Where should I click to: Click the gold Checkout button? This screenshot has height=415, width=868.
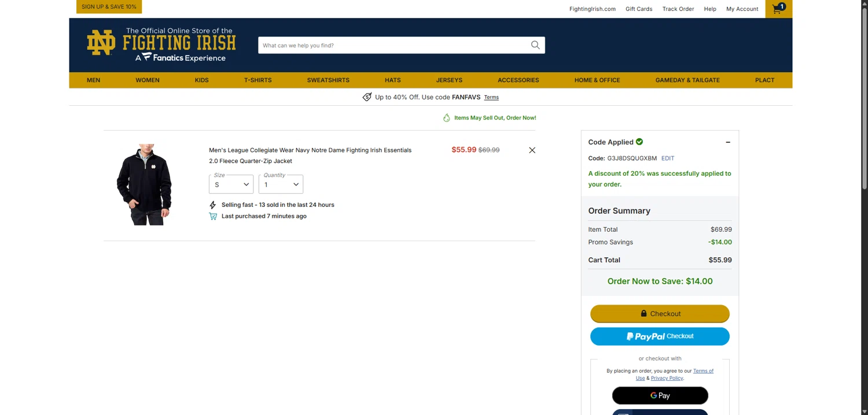click(x=660, y=313)
